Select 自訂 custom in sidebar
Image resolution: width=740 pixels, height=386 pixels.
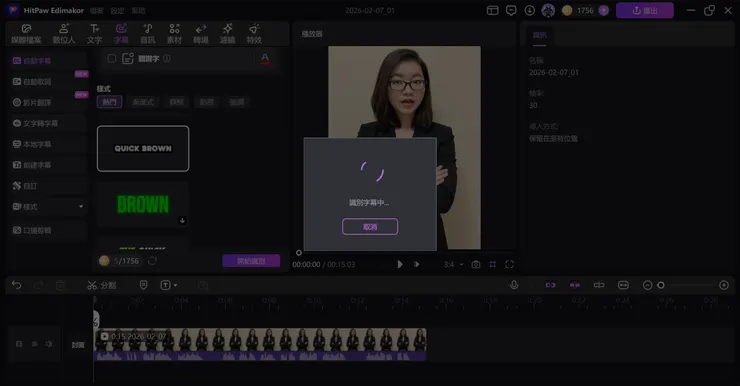[x=48, y=186]
